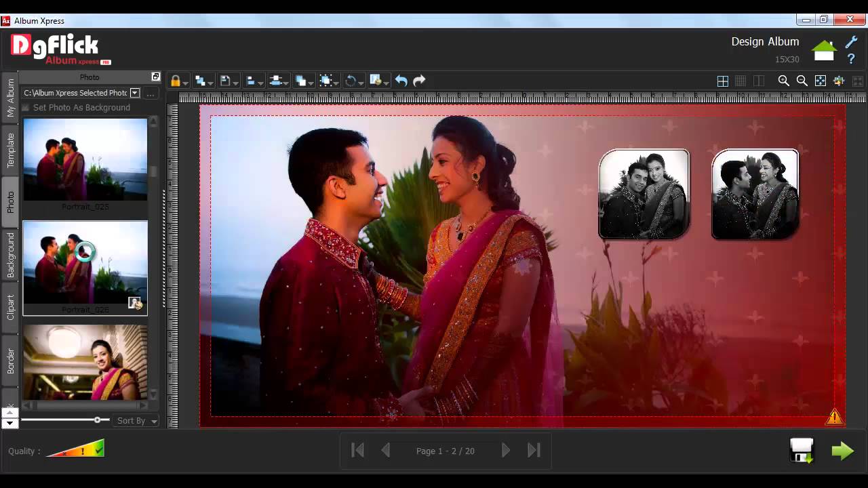The height and width of the screenshot is (488, 868).
Task: Enable Set Photo As Background checkbox
Action: 26,108
